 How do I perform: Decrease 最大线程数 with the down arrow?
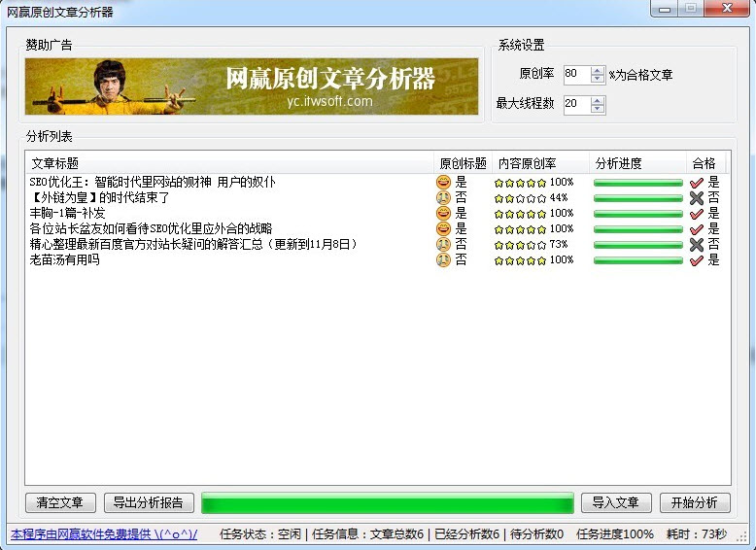pos(598,109)
